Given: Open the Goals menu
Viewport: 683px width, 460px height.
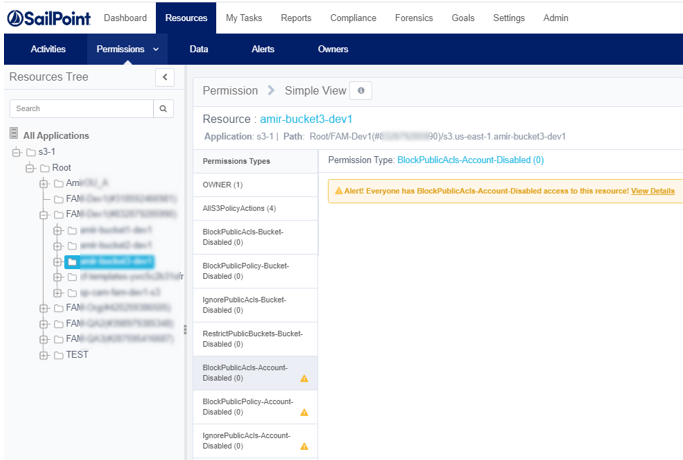Looking at the screenshot, I should tap(463, 18).
